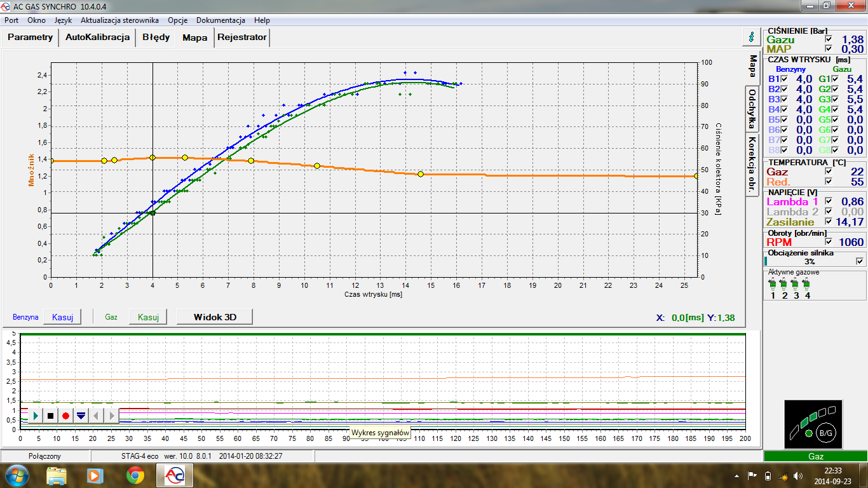Screen dimensions: 868x488
Task: Toggle the Obciążenie silnika checkbox
Action: point(860,261)
